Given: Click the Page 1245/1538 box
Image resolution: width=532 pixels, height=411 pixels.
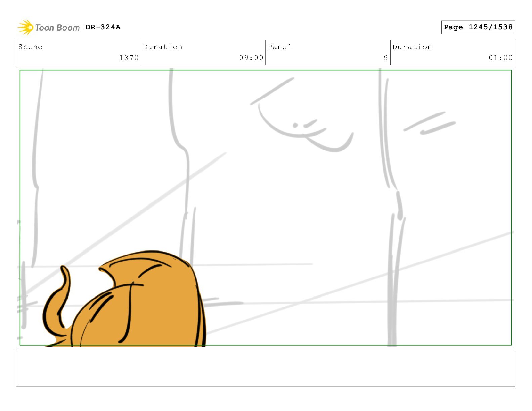Looking at the screenshot, I should point(478,27).
